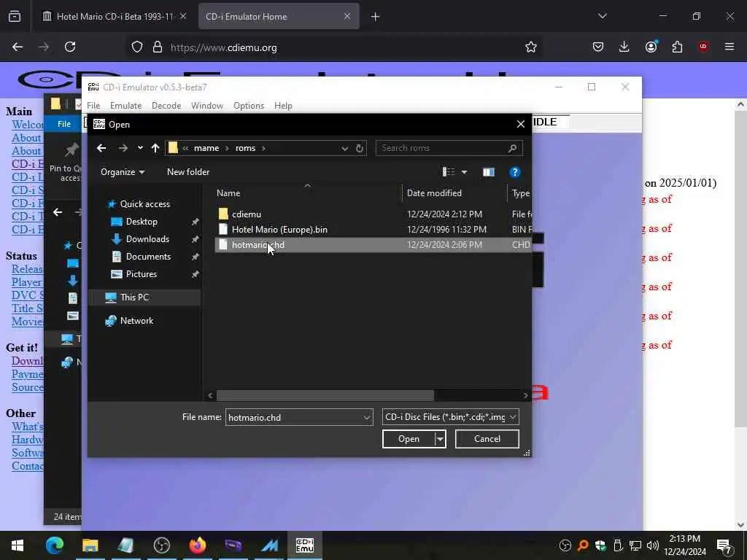Image resolution: width=747 pixels, height=560 pixels.
Task: Save page to Pocket icon
Action: pyautogui.click(x=598, y=47)
